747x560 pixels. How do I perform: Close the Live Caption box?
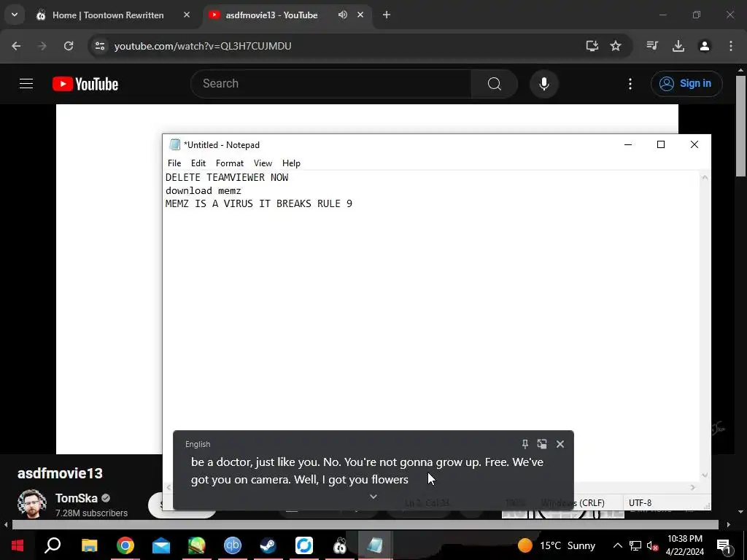560,444
